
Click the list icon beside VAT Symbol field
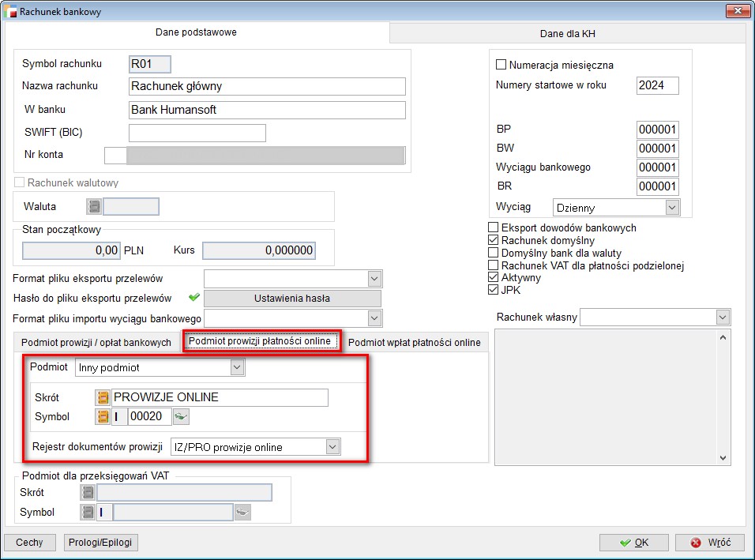pos(88,513)
